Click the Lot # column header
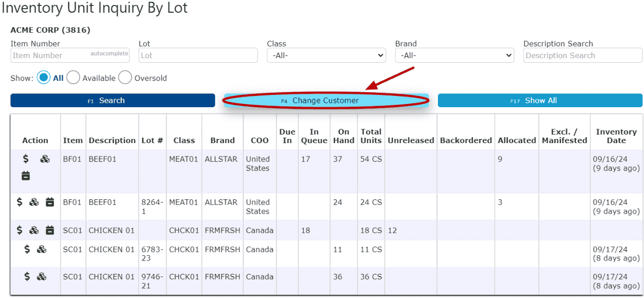The width and height of the screenshot is (644, 298). (x=152, y=140)
